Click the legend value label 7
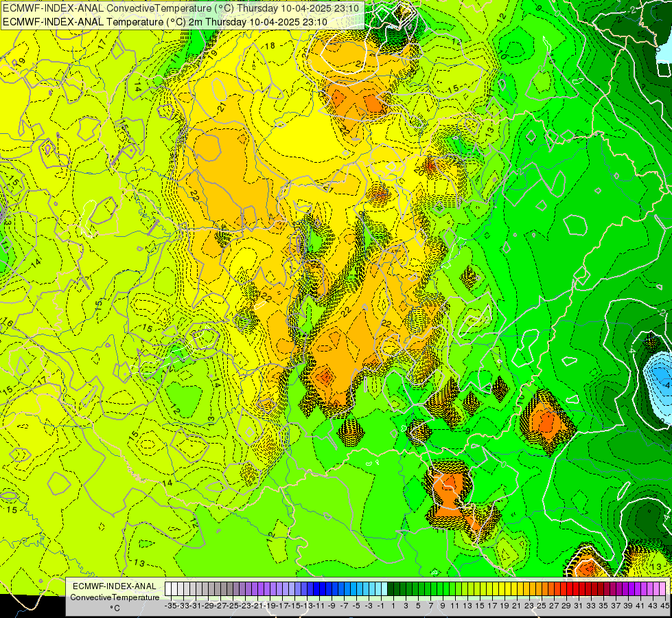 pyautogui.click(x=430, y=606)
